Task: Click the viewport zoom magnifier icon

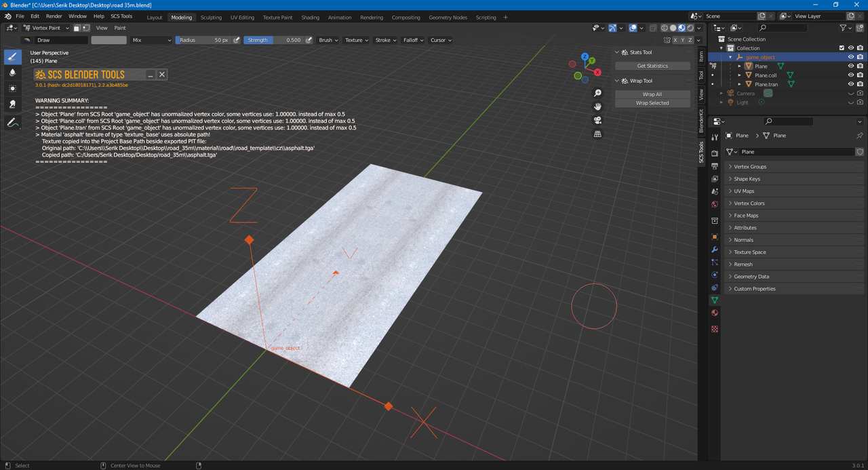Action: click(597, 93)
